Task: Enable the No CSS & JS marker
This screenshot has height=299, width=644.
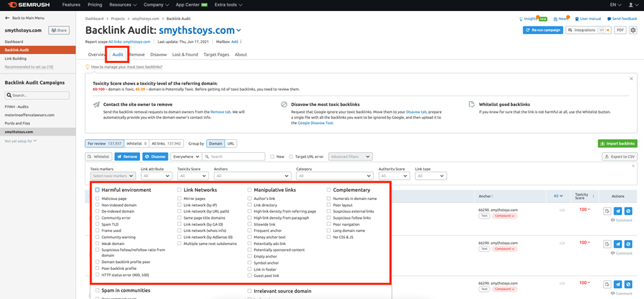Action: pos(329,237)
